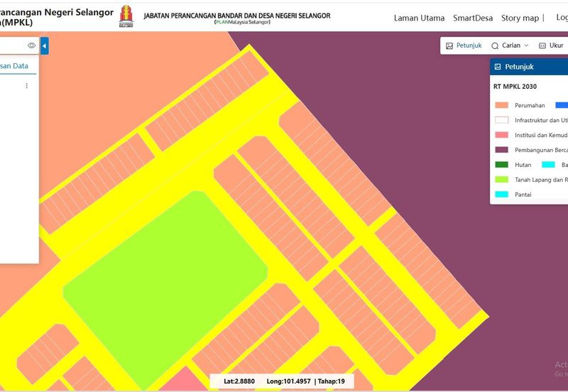Click the Selangor planning department logo

[x=126, y=16]
